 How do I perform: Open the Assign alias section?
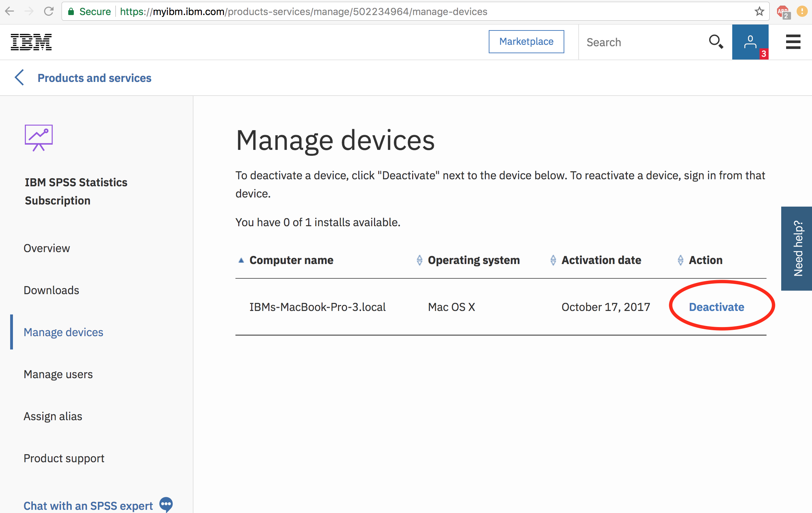click(x=53, y=416)
